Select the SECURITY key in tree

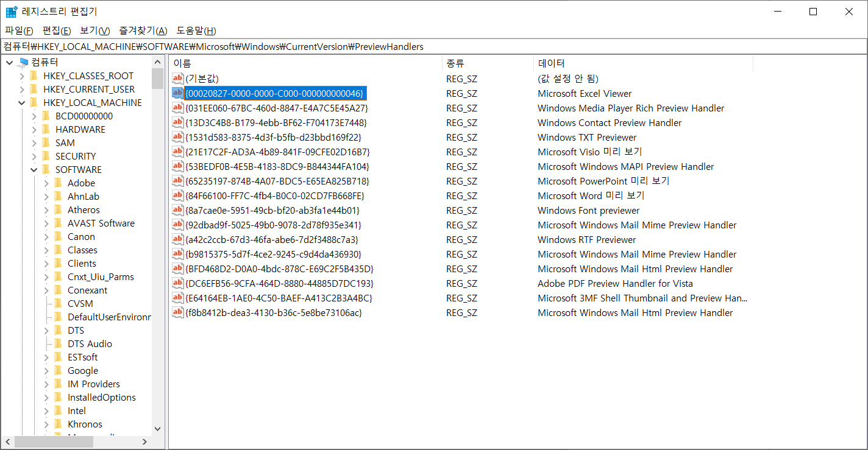[x=76, y=156]
